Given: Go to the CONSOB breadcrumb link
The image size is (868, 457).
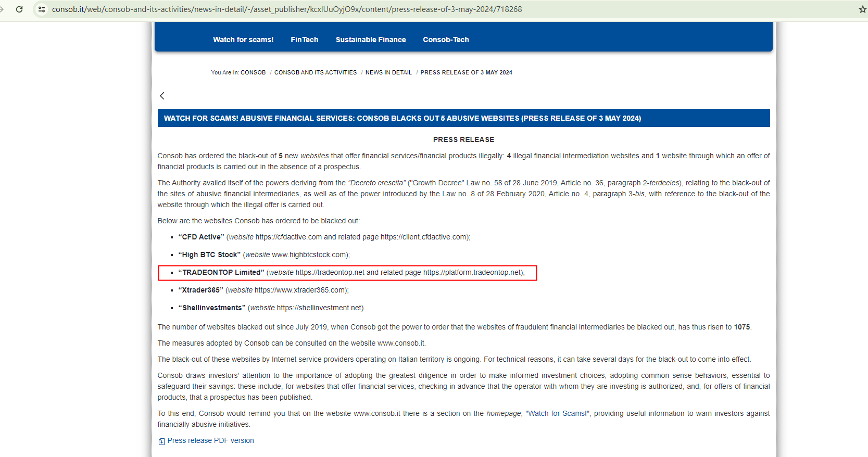Looking at the screenshot, I should (x=253, y=72).
